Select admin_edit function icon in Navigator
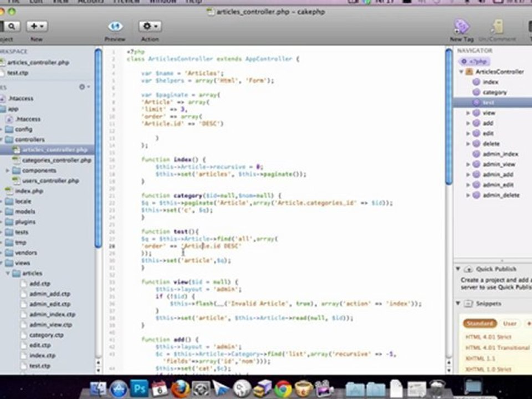 click(x=477, y=185)
